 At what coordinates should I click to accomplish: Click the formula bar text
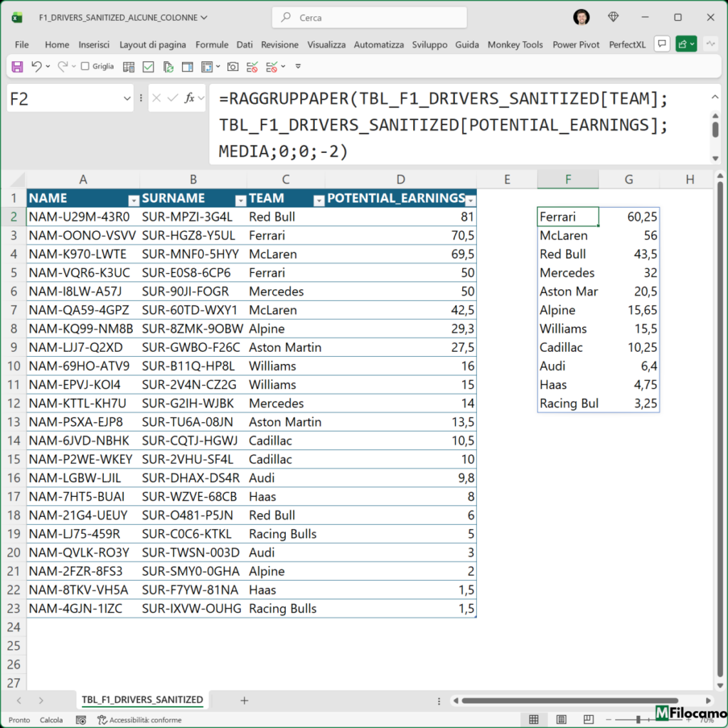coord(444,125)
